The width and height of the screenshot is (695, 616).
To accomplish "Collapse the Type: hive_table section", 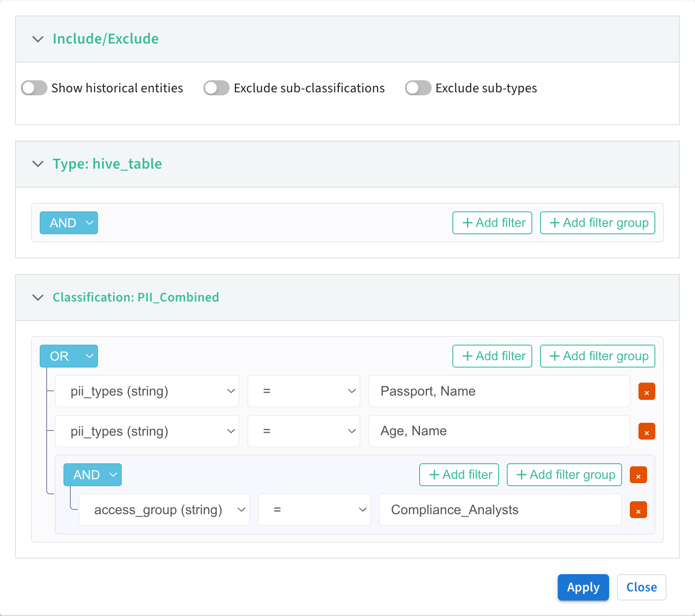I will [x=38, y=164].
